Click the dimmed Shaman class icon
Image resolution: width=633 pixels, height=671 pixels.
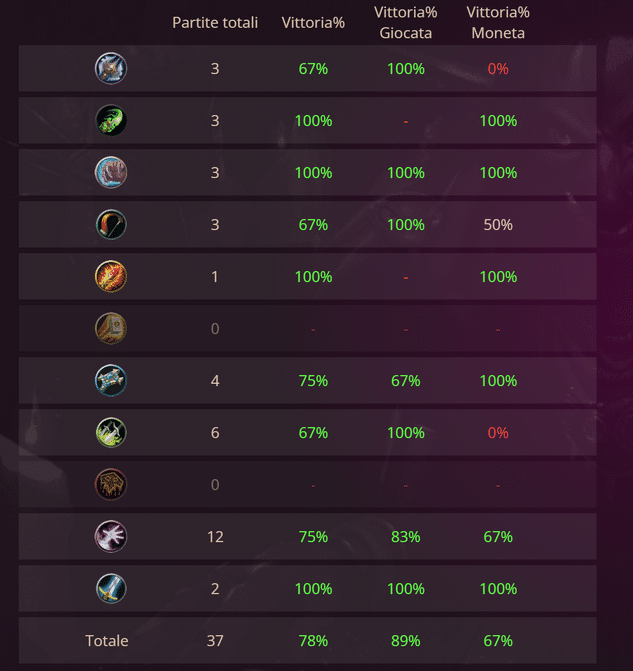click(x=110, y=485)
